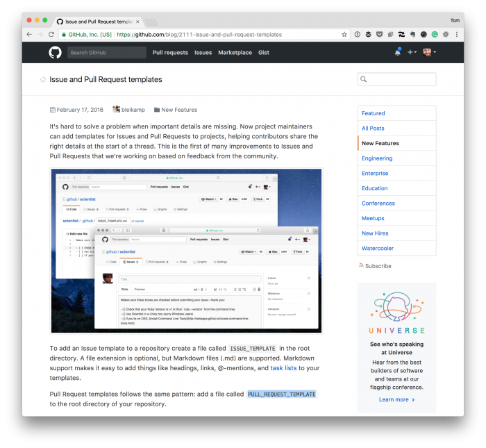Click Learn more about Universe
The height and width of the screenshot is (448, 486).
(396, 399)
